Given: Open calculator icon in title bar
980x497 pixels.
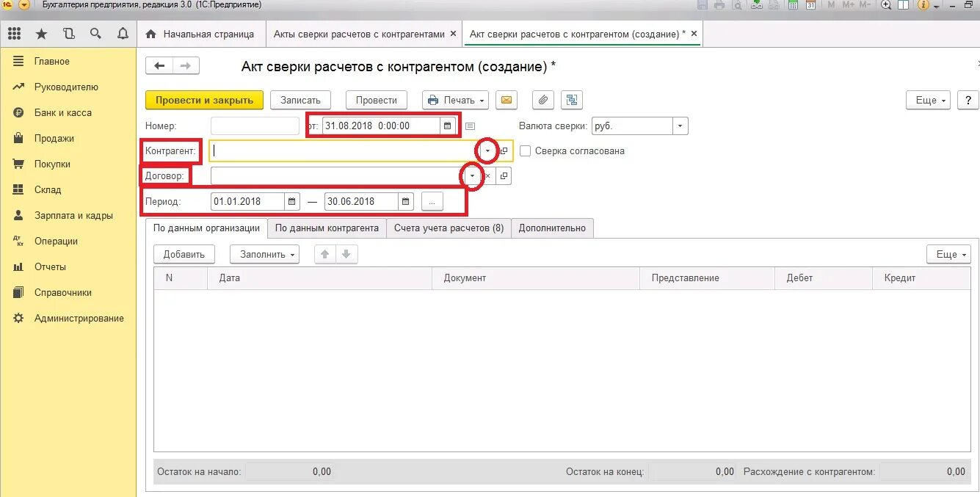Looking at the screenshot, I should pyautogui.click(x=793, y=5).
